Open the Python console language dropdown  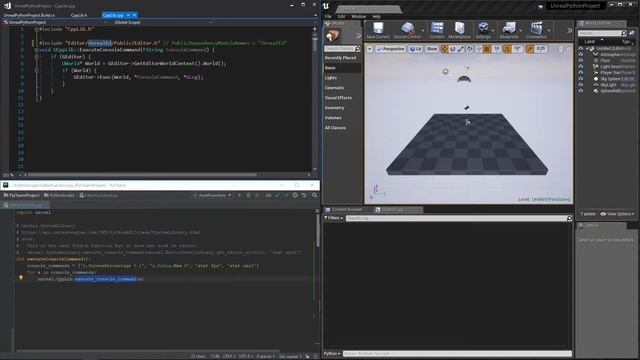tap(331, 353)
